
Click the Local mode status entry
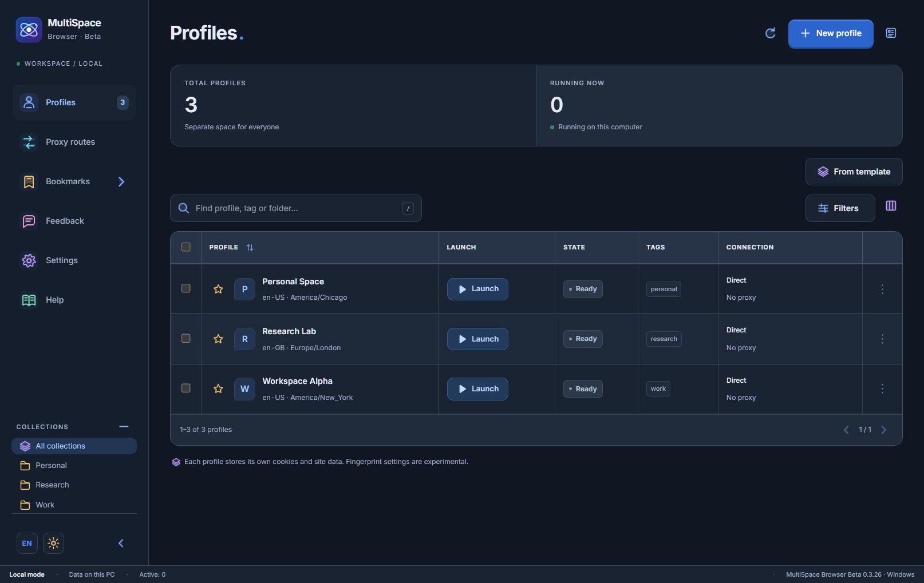pyautogui.click(x=27, y=574)
